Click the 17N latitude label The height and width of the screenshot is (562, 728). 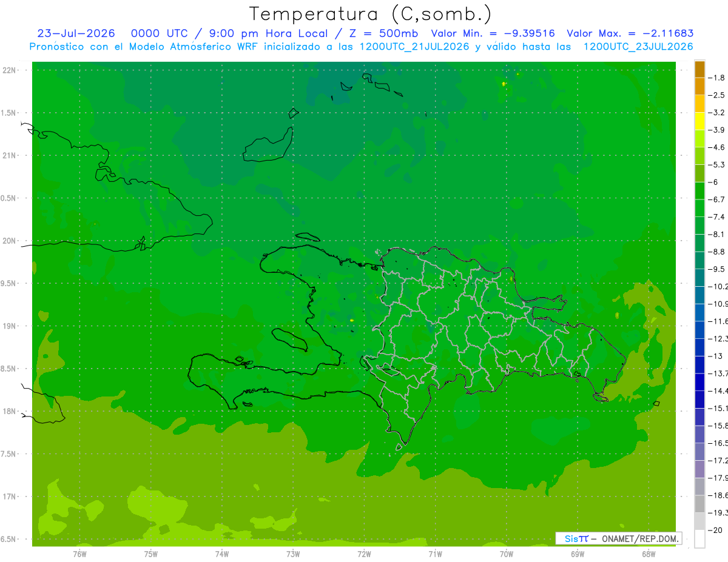9,497
